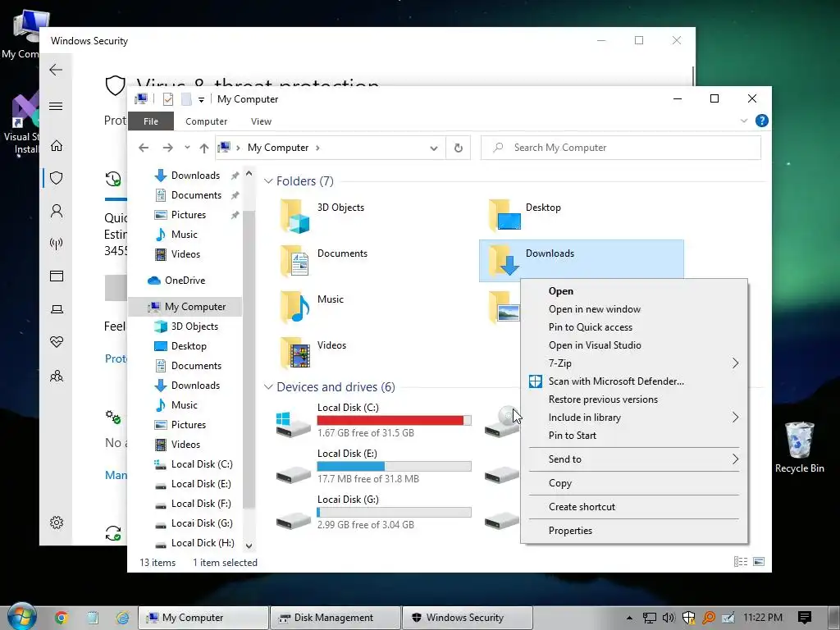This screenshot has width=840, height=630.
Task: Open Customize Quick Access Toolbar dropdown
Action: coord(201,99)
